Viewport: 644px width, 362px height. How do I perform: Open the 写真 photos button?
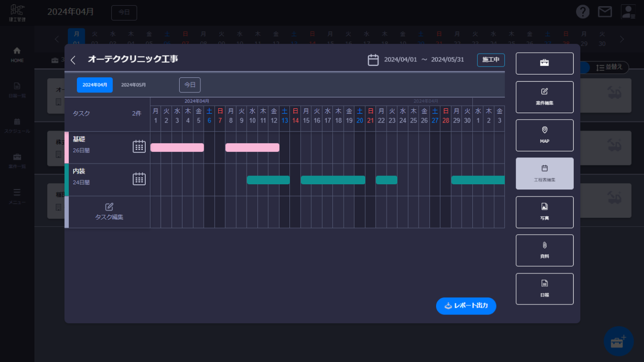click(545, 212)
